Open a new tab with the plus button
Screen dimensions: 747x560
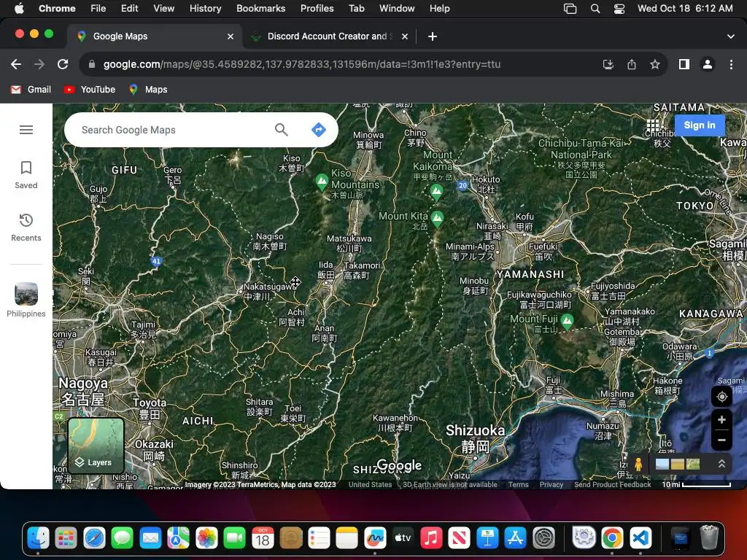pyautogui.click(x=432, y=36)
